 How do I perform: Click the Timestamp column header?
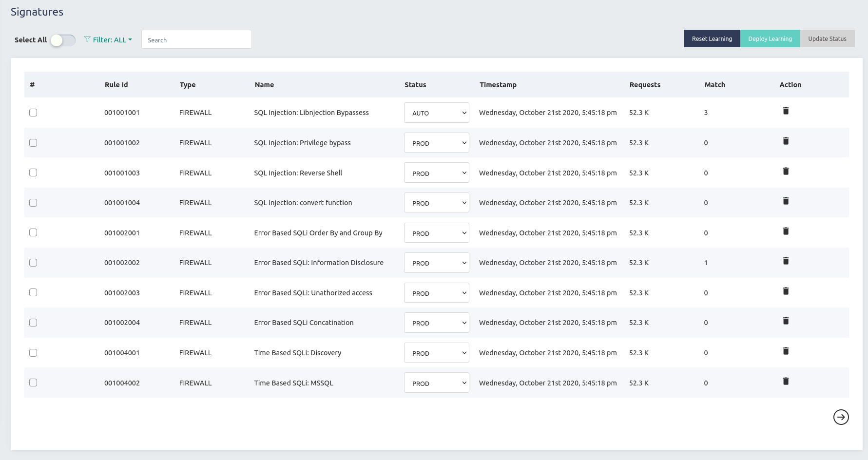coord(498,85)
